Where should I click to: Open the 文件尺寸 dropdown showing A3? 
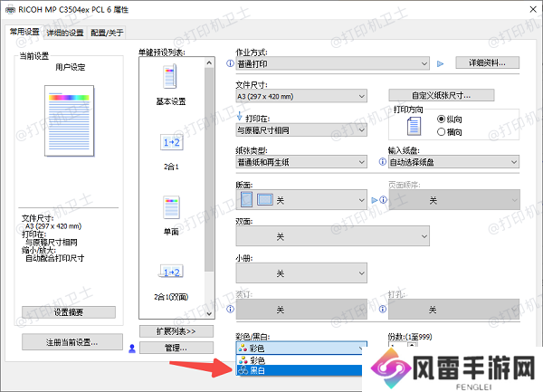pos(301,96)
